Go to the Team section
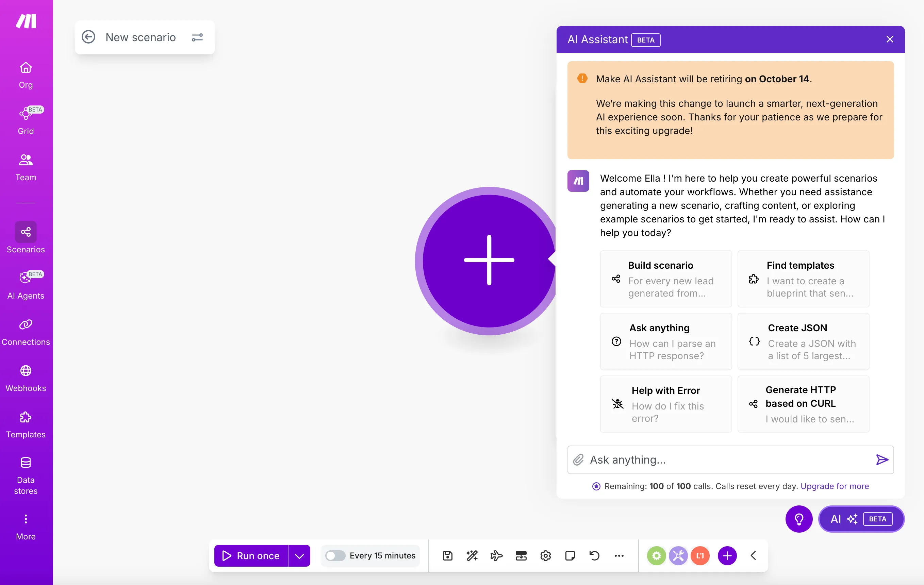 point(26,168)
